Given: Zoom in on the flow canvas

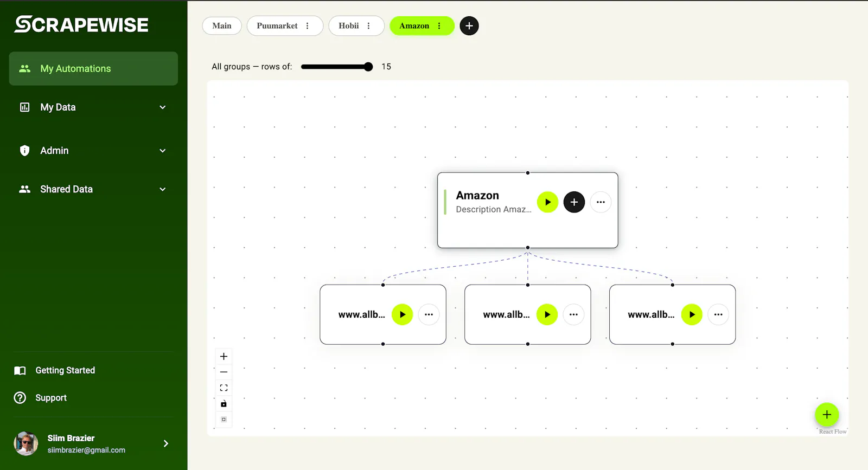Looking at the screenshot, I should click(x=224, y=356).
